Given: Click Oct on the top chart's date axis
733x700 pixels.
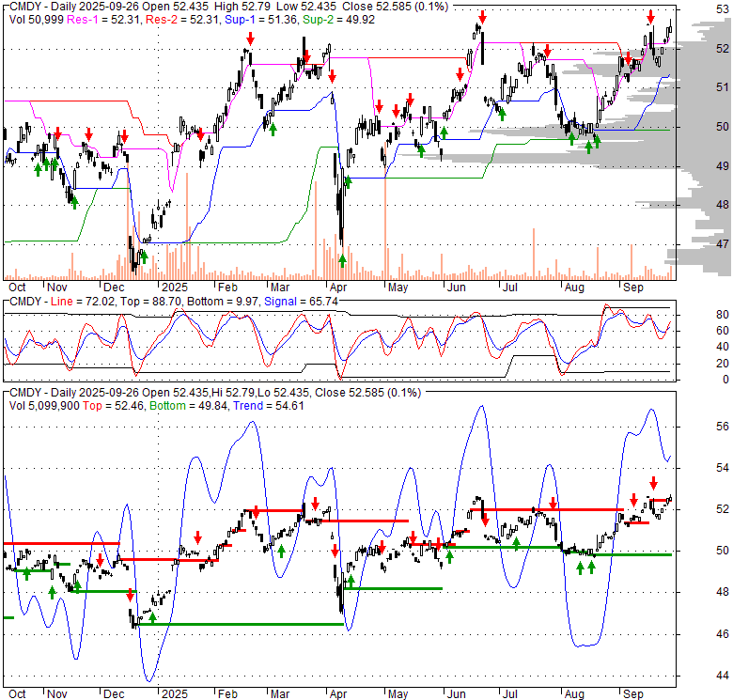Looking at the screenshot, I should (x=17, y=288).
